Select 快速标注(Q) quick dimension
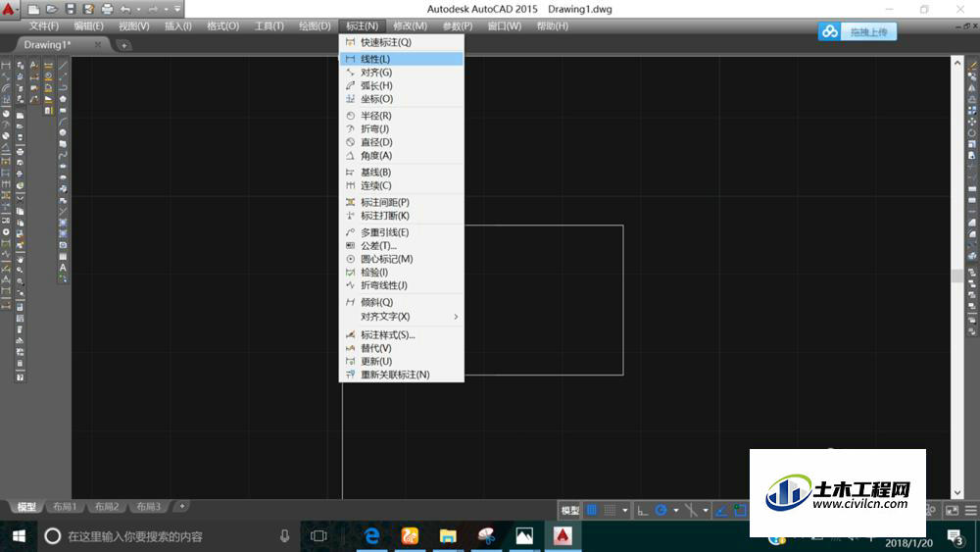Screen dimensions: 980x552 point(401,42)
